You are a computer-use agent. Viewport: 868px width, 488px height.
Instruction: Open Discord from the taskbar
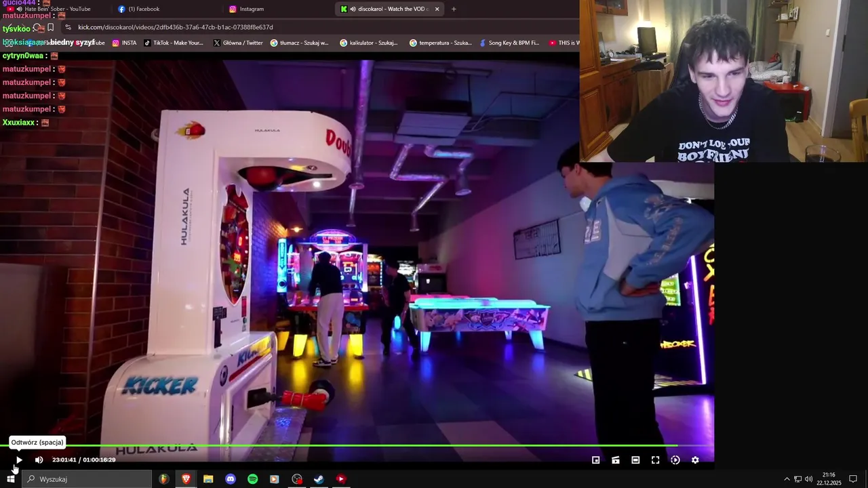click(x=231, y=479)
